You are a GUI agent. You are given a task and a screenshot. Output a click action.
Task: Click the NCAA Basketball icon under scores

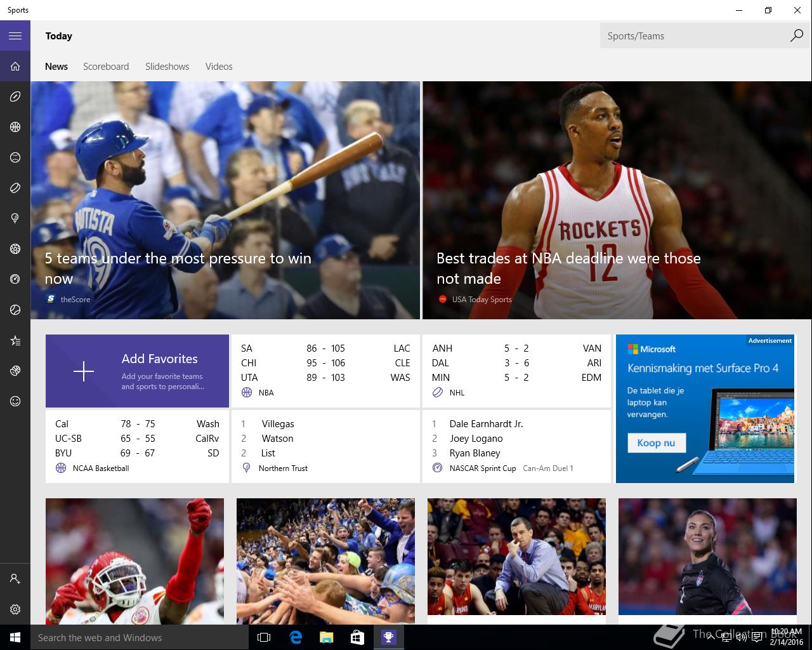[x=61, y=468]
